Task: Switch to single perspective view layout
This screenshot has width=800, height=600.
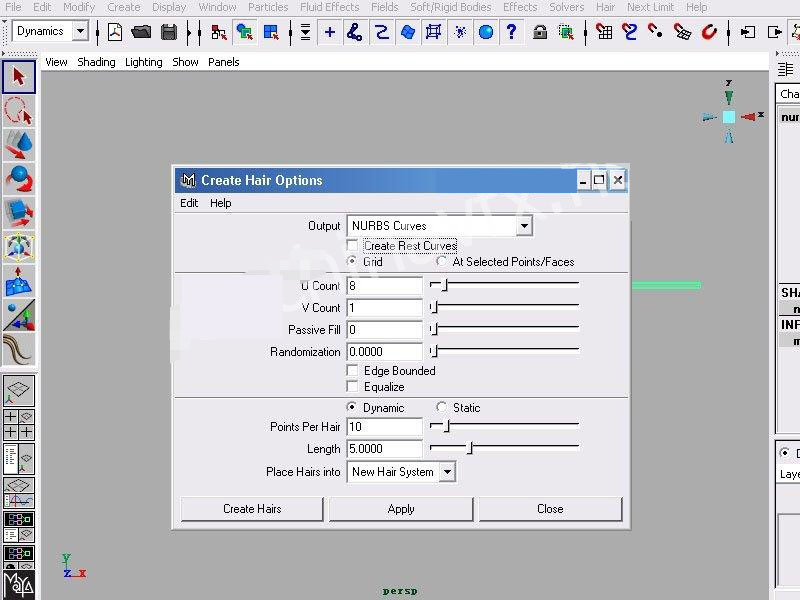Action: tap(18, 391)
